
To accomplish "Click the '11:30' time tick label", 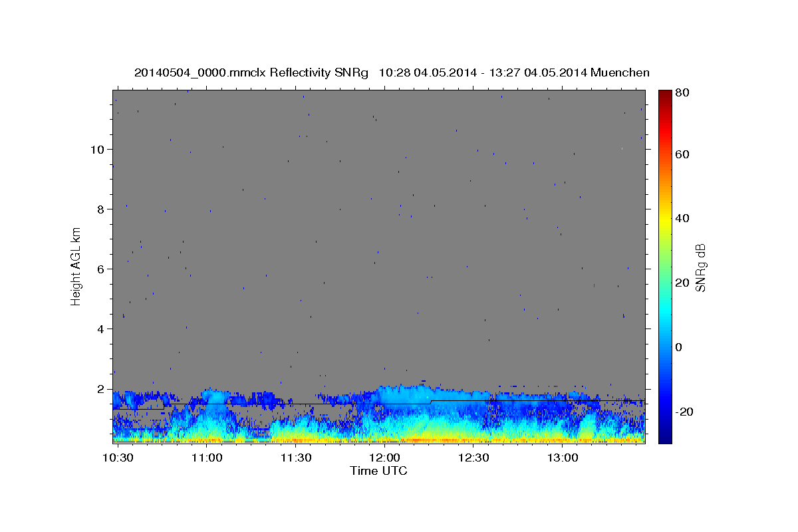I will click(x=296, y=458).
